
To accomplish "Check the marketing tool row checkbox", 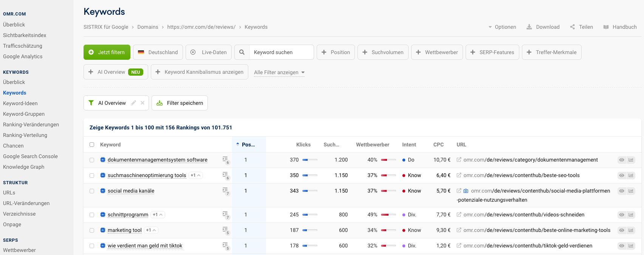I will click(92, 230).
